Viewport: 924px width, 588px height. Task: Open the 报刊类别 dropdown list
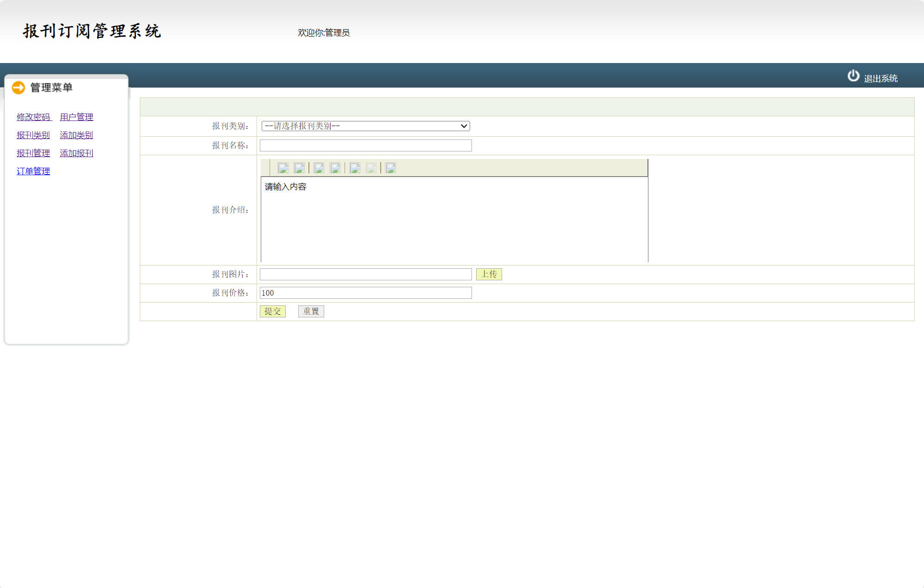[365, 126]
